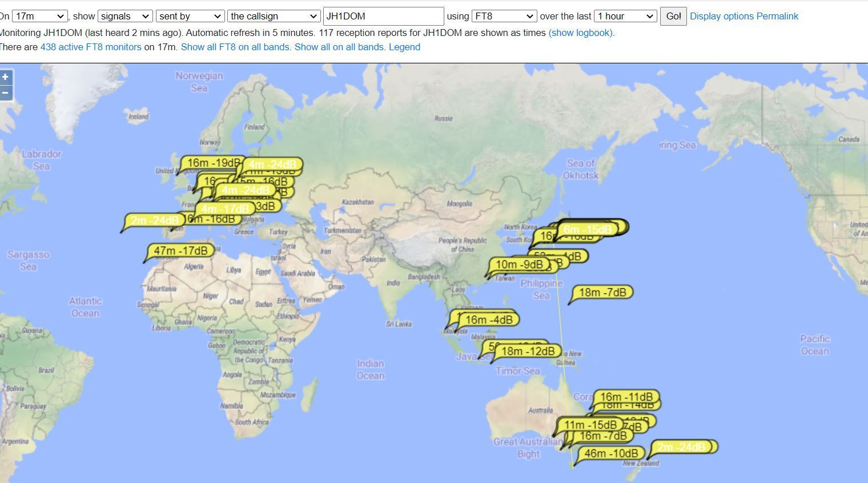
Task: Open the FT8 mode dropdown
Action: (x=504, y=16)
